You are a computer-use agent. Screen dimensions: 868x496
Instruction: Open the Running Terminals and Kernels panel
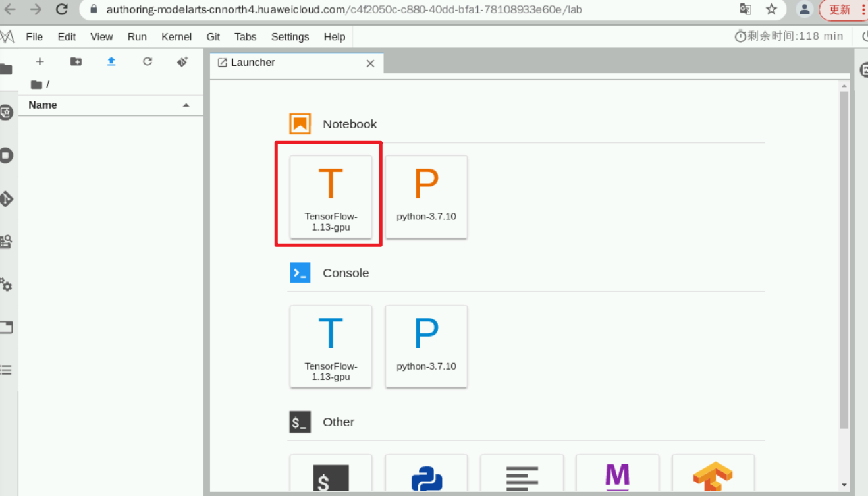(x=6, y=155)
